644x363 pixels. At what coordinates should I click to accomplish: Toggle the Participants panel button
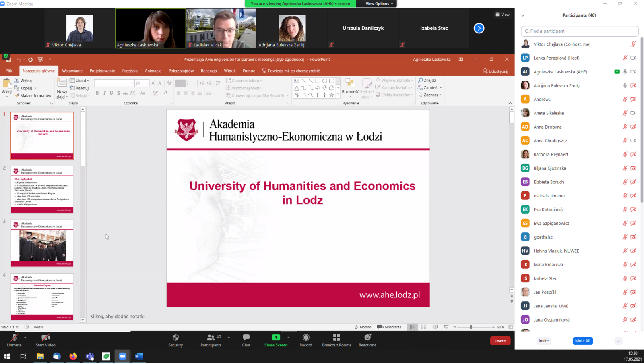click(x=211, y=338)
